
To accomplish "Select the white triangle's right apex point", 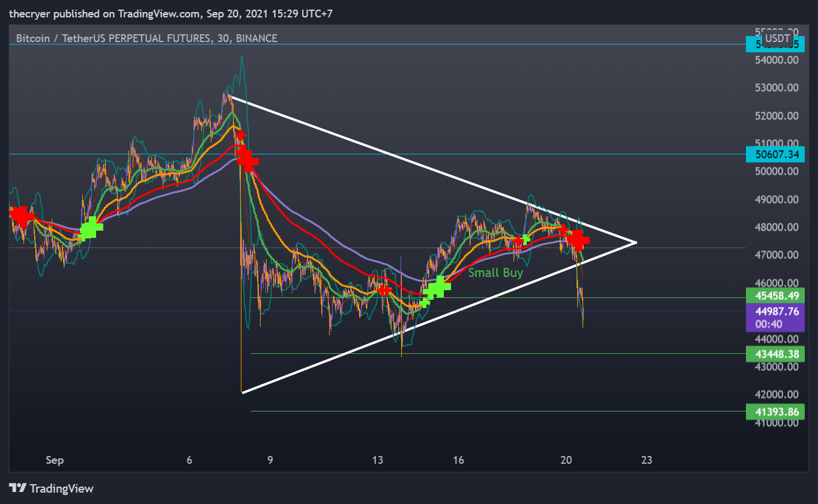I will (x=635, y=242).
